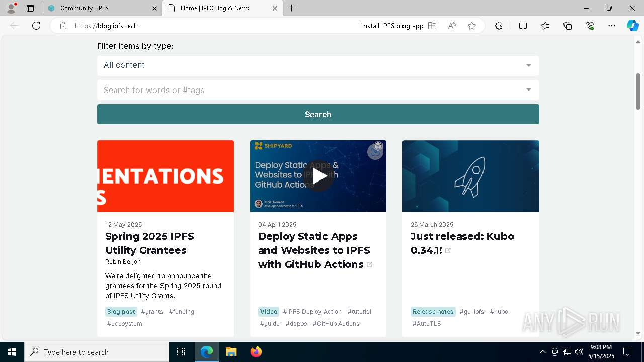Click the Release notes type tag
The image size is (644, 362).
(433, 312)
